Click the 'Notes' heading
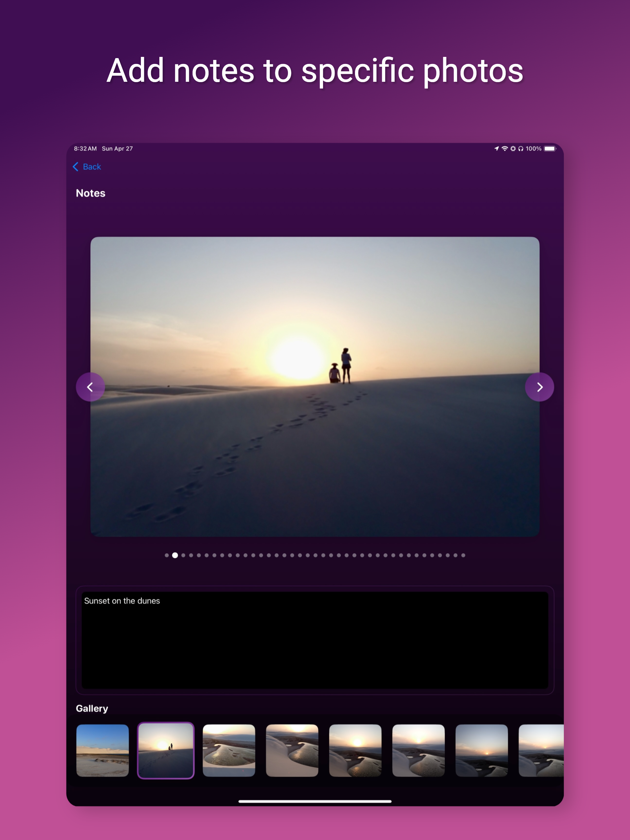Screen dimensions: 630x840 90,193
